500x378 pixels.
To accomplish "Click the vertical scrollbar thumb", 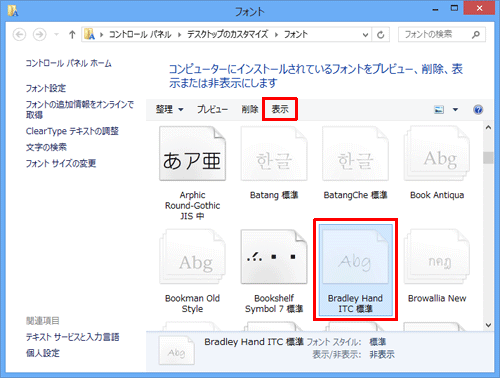I will pos(488,158).
